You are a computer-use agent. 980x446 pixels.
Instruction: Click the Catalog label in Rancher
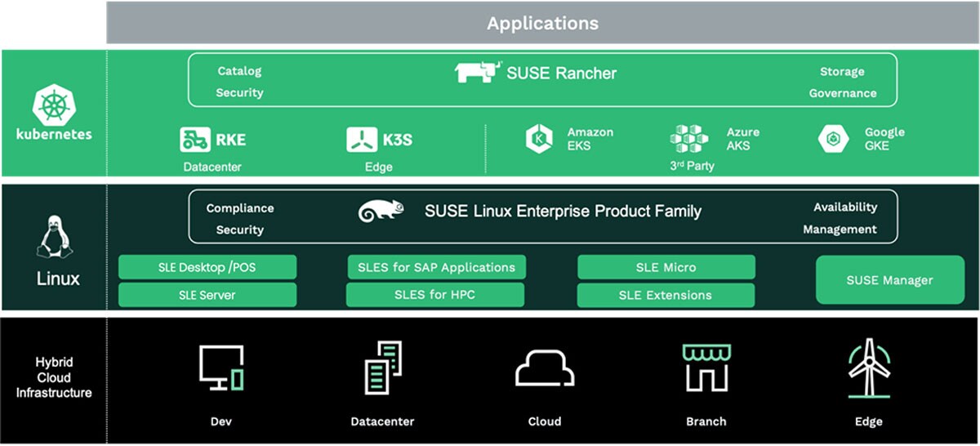(x=239, y=71)
